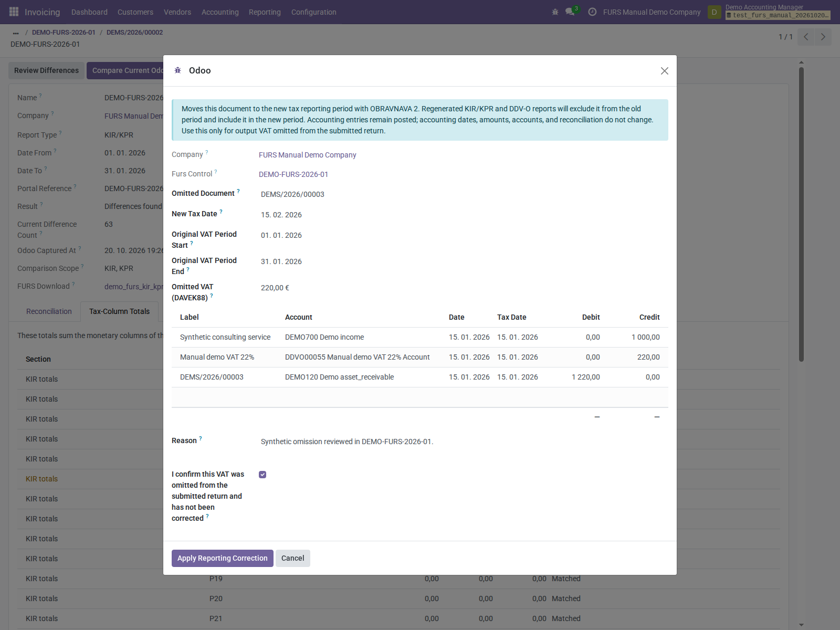Screen dimensions: 840x630
Task: Go to the Dashboard menu
Action: point(89,12)
